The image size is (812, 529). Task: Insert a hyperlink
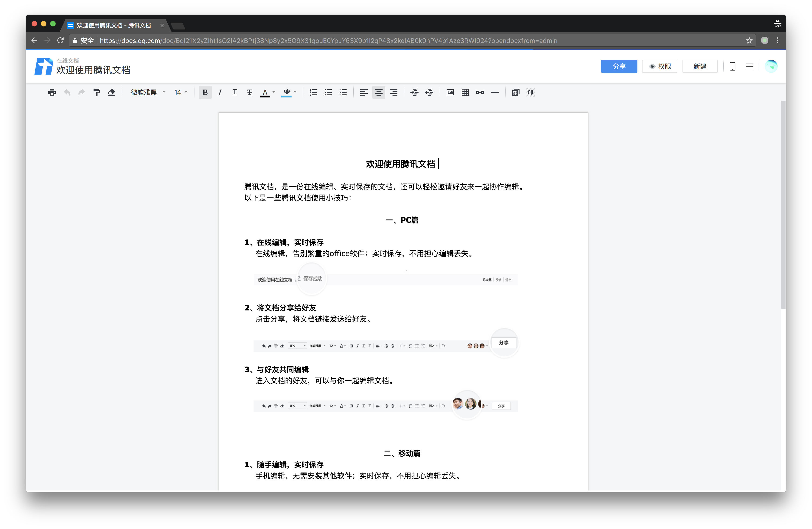[x=480, y=92]
